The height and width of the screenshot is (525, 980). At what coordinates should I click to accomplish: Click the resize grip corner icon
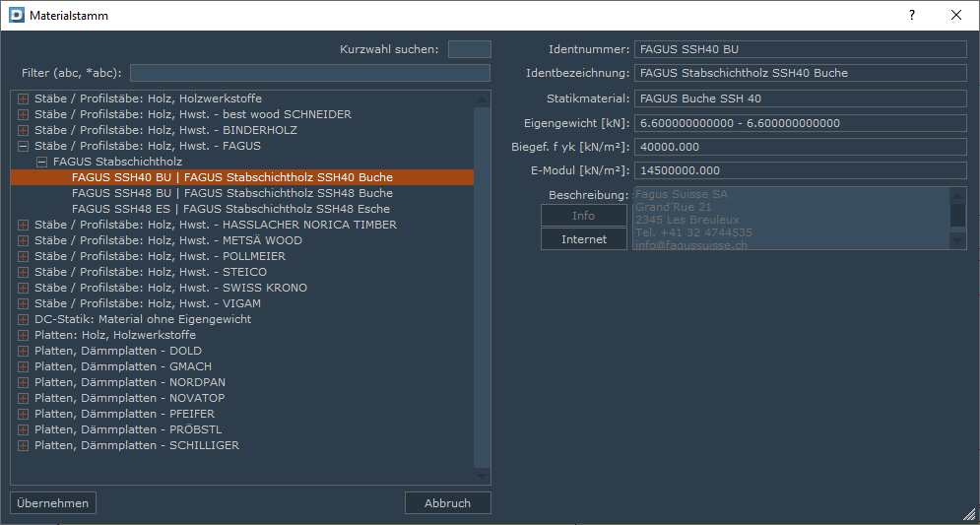(x=969, y=514)
